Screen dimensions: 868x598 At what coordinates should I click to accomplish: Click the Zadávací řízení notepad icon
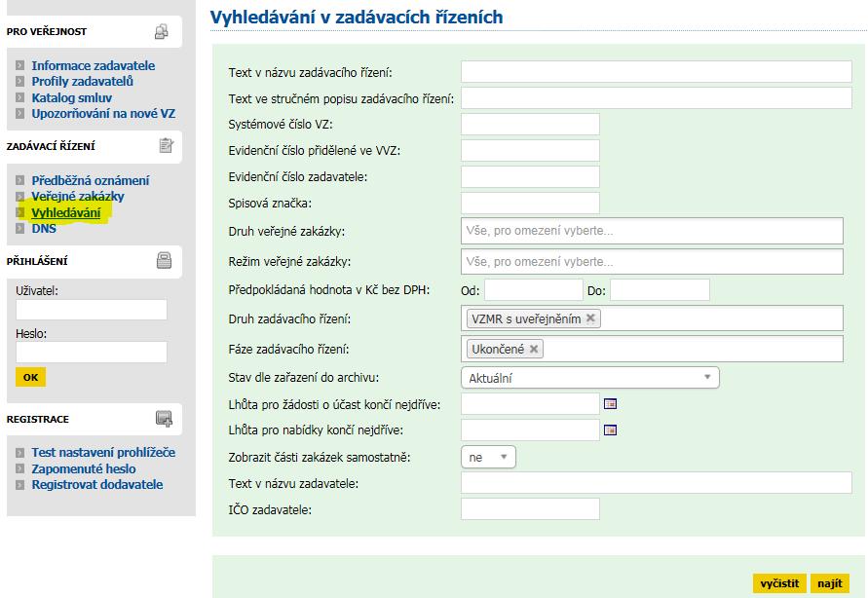tap(166, 145)
